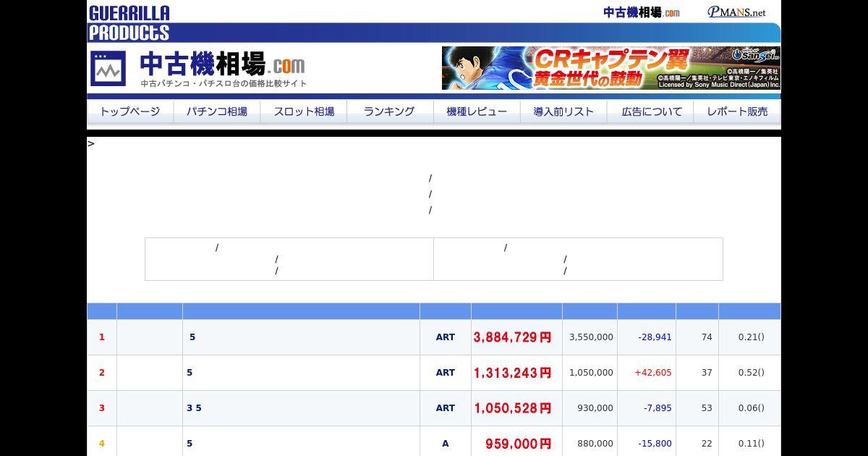Viewport: 868px width, 456px height.
Task: Open machine name link in rank 3 row
Action: coord(194,408)
